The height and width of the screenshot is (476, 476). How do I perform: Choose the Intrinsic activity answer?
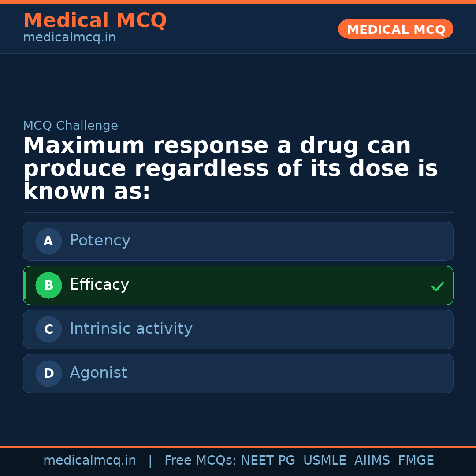point(131,329)
